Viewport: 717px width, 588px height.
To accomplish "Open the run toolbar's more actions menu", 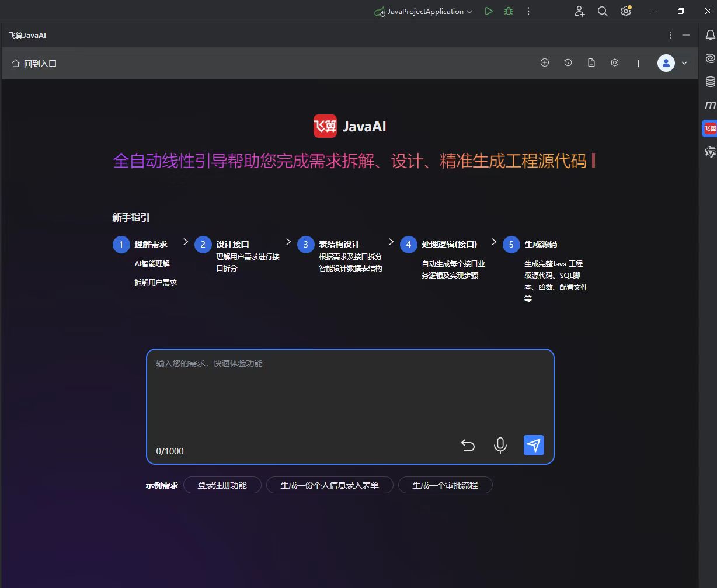I will click(x=528, y=11).
